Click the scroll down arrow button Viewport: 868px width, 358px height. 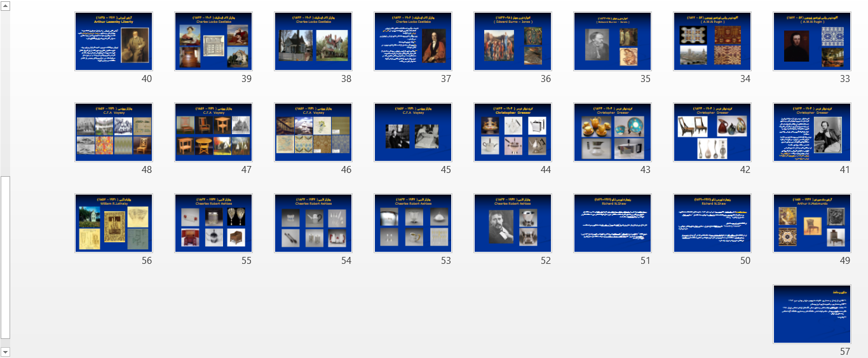[x=5, y=352]
